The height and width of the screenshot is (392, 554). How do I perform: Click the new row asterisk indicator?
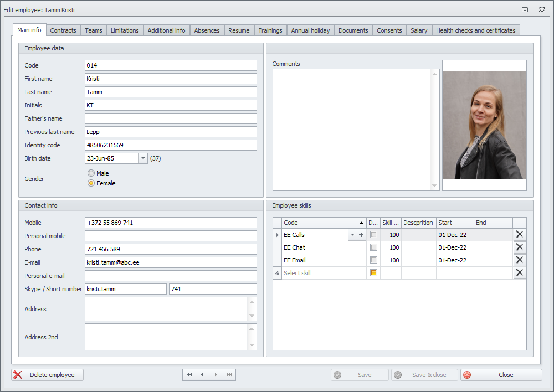pos(278,273)
